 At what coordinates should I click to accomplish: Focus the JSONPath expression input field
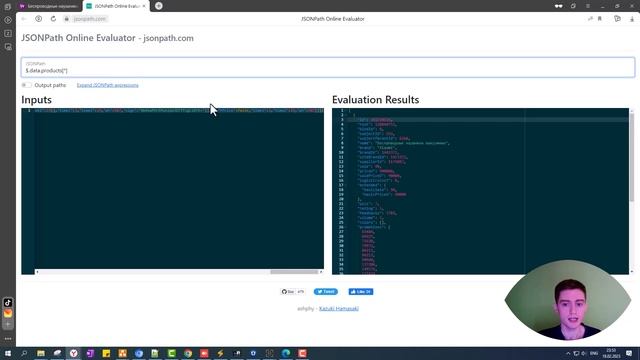[328, 67]
